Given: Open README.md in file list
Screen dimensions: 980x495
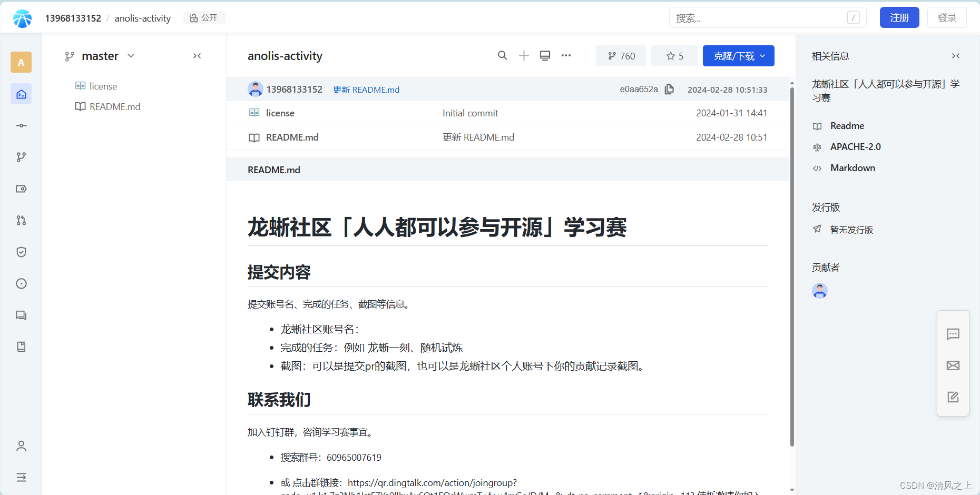Looking at the screenshot, I should [292, 137].
